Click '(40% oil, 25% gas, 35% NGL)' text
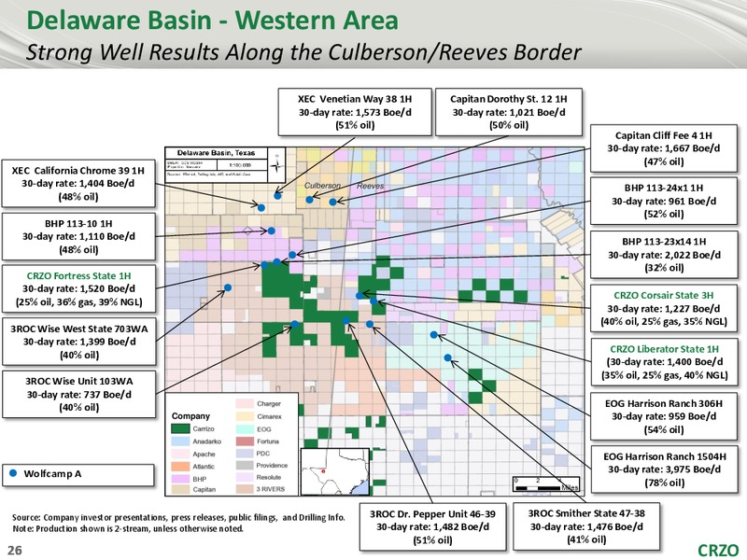This screenshot has width=747, height=560. click(x=664, y=321)
